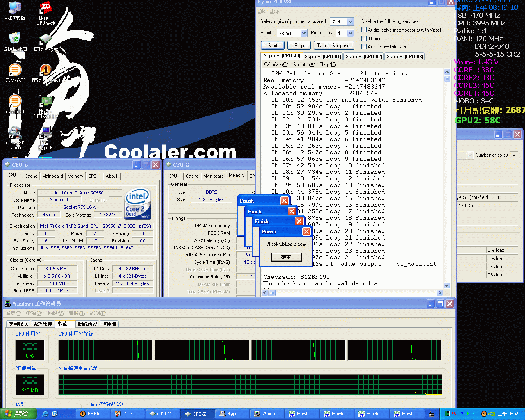Click the Super PI horizontal scroll right arrow

440,293
